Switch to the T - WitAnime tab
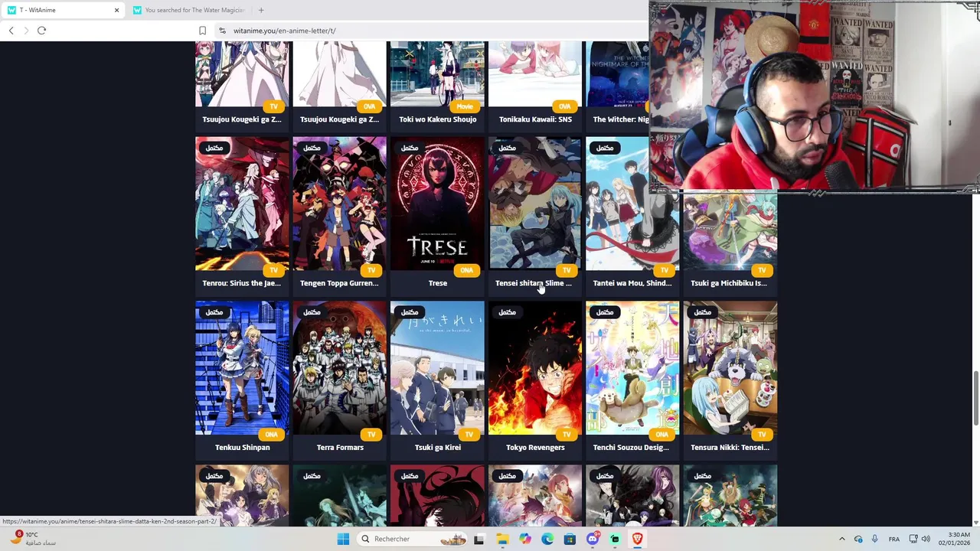Image resolution: width=980 pixels, height=551 pixels. point(63,10)
